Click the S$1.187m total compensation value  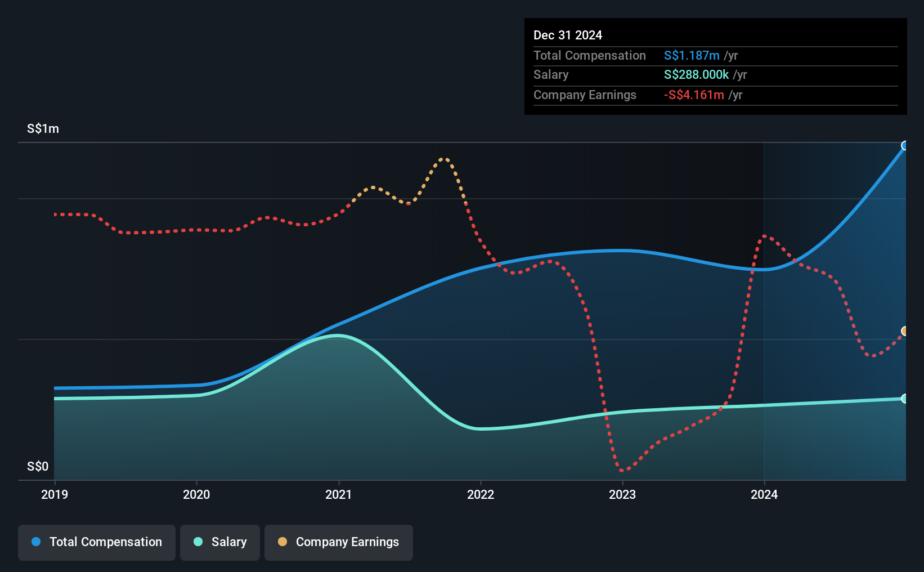click(692, 55)
